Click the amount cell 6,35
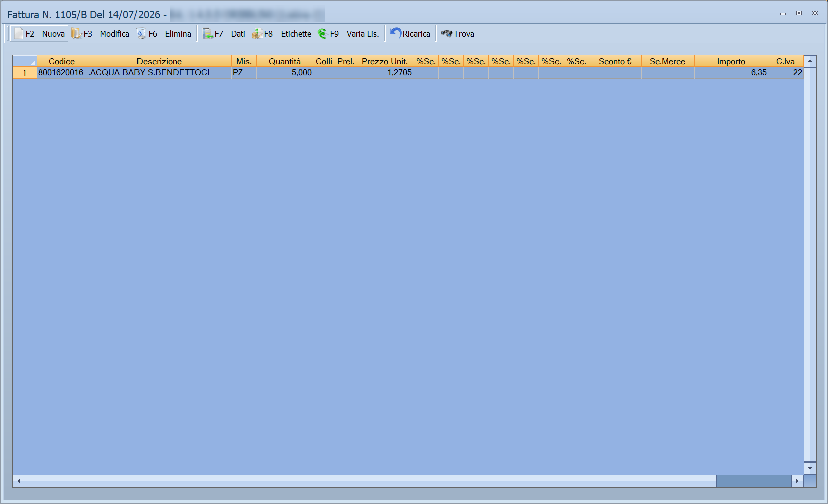 click(731, 73)
